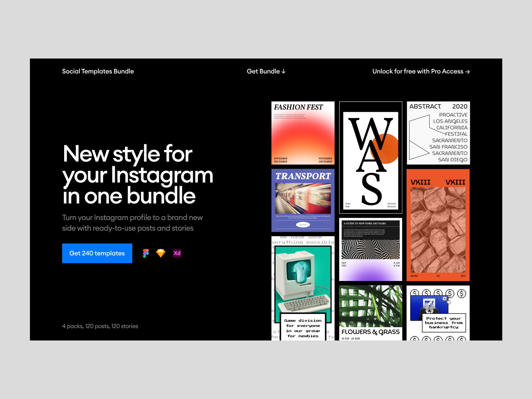
Task: Open the Fashion Fest template thumbnail
Action: (303, 133)
